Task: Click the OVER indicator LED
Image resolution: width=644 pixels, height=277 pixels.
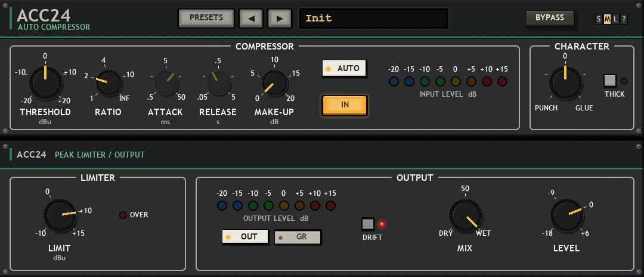Action: pyautogui.click(x=123, y=215)
